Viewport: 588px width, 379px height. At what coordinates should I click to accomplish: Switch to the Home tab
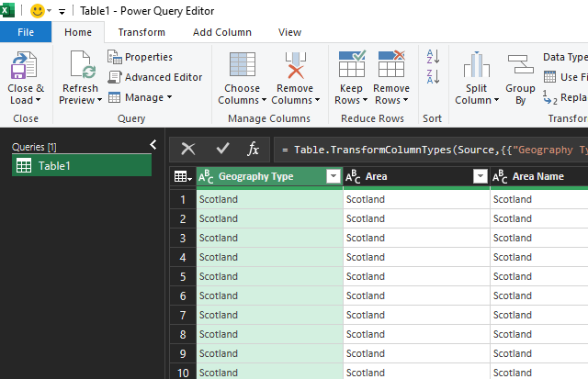pos(78,32)
